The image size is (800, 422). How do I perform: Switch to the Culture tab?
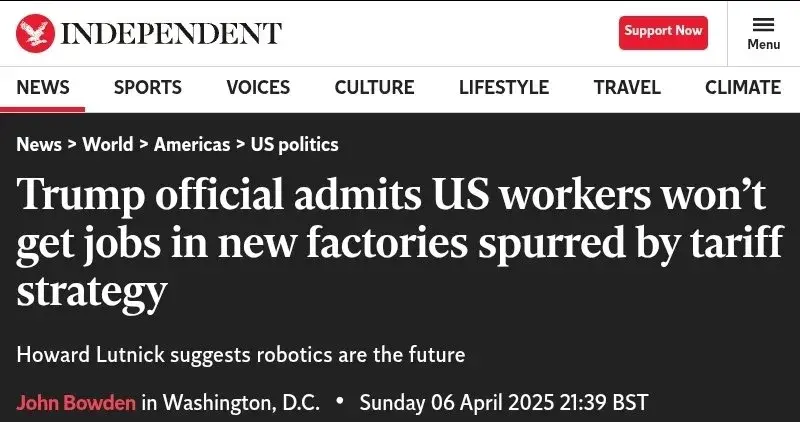click(x=374, y=87)
